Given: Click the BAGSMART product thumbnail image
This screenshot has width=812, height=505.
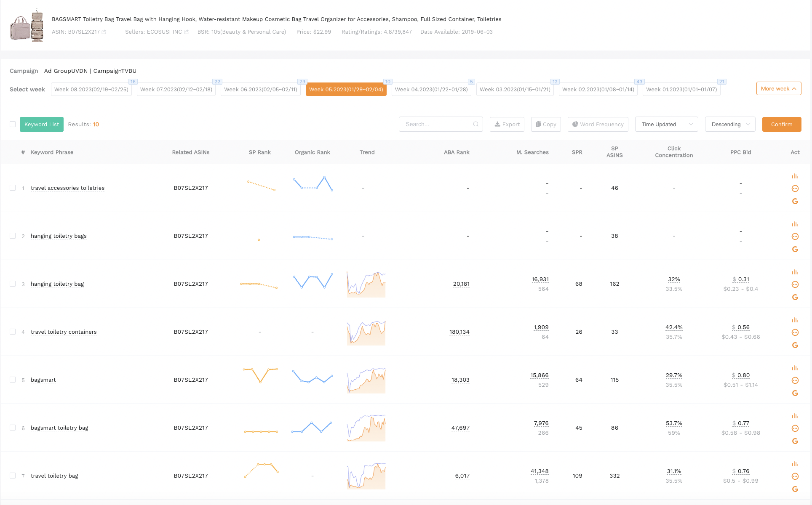Looking at the screenshot, I should [27, 25].
